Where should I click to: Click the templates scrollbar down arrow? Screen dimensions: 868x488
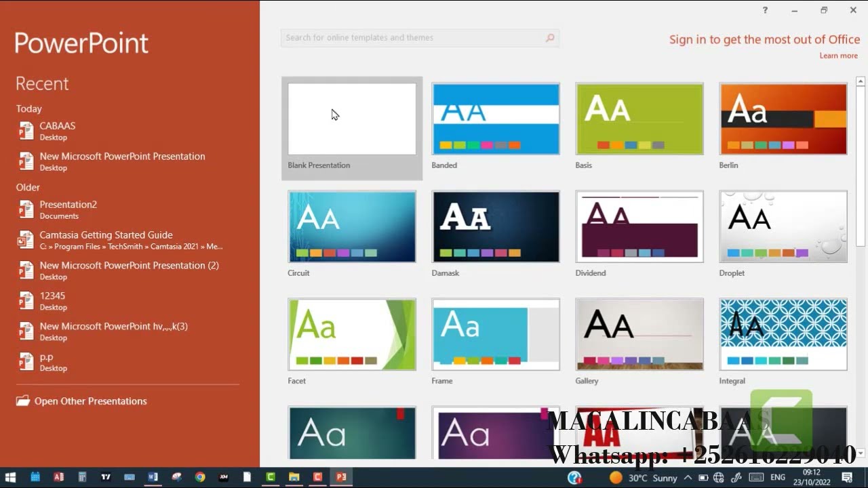coord(861,453)
